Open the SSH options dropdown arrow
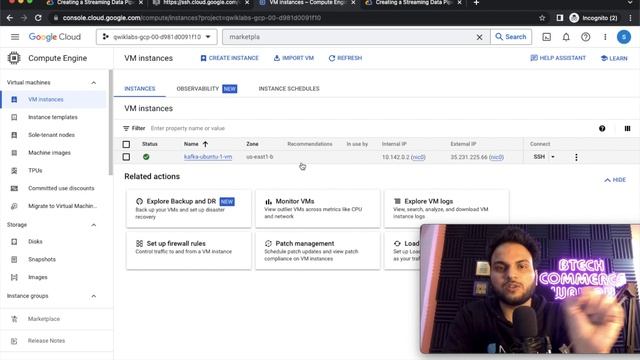Viewport: 640px width, 360px height. 553,157
